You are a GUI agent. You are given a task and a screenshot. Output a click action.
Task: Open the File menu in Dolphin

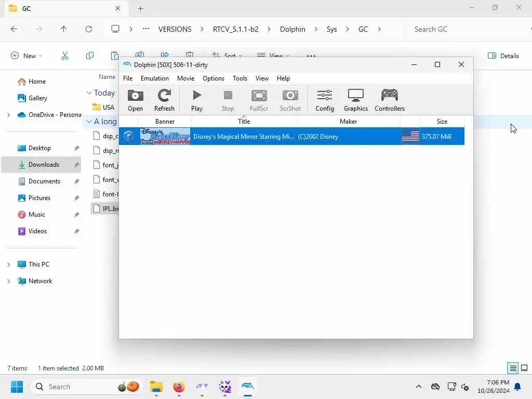128,78
